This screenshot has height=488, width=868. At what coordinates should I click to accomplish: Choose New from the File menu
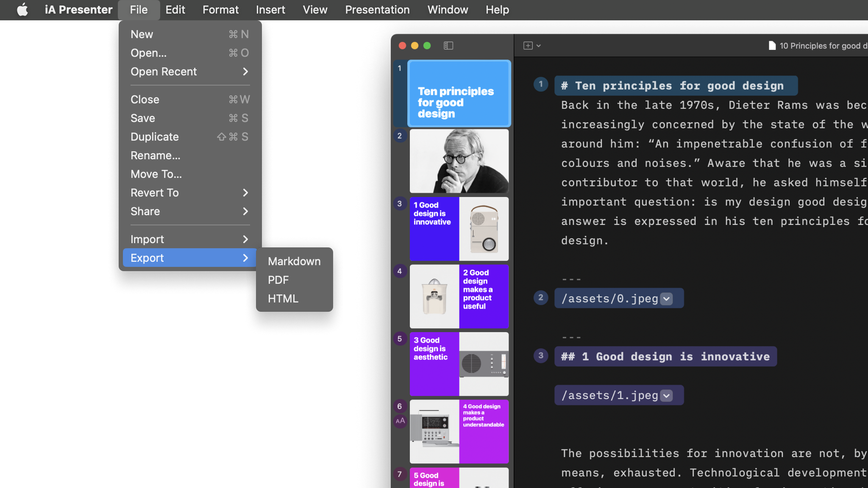point(190,34)
